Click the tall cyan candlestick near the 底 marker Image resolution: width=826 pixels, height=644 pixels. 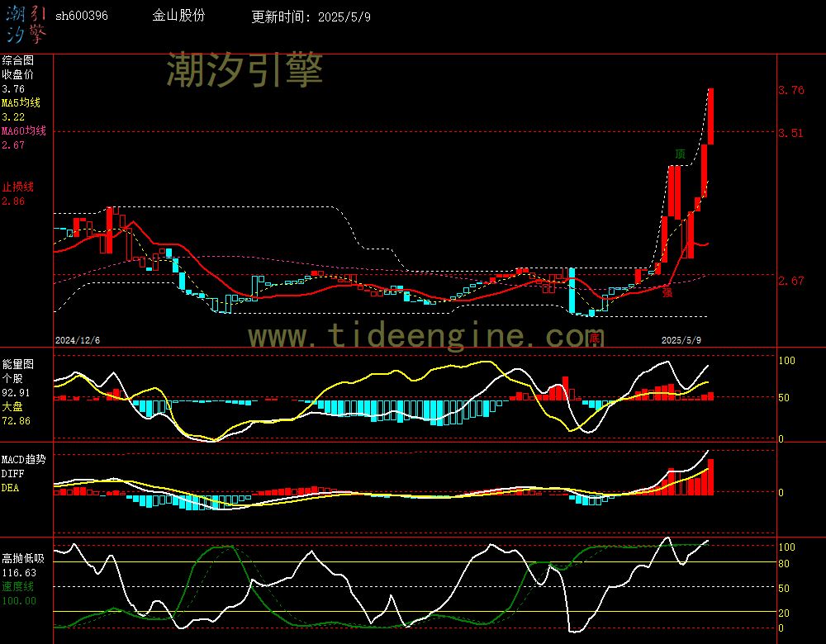point(572,290)
